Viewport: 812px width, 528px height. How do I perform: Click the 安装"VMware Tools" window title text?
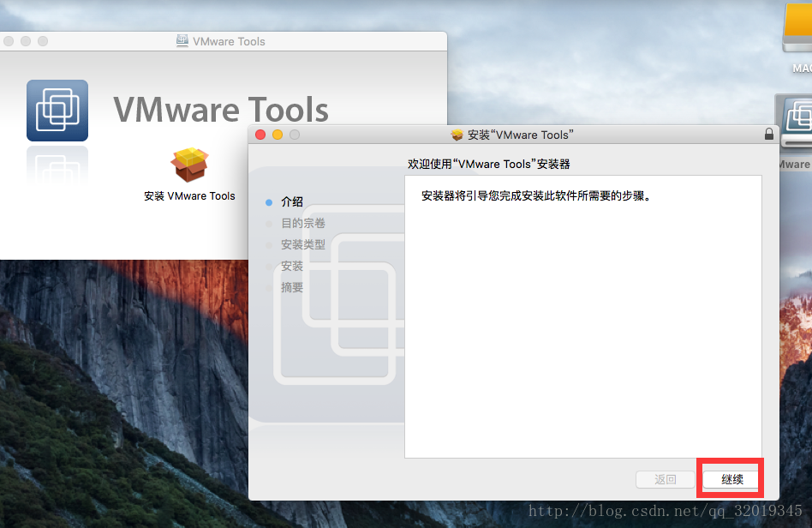click(x=521, y=135)
